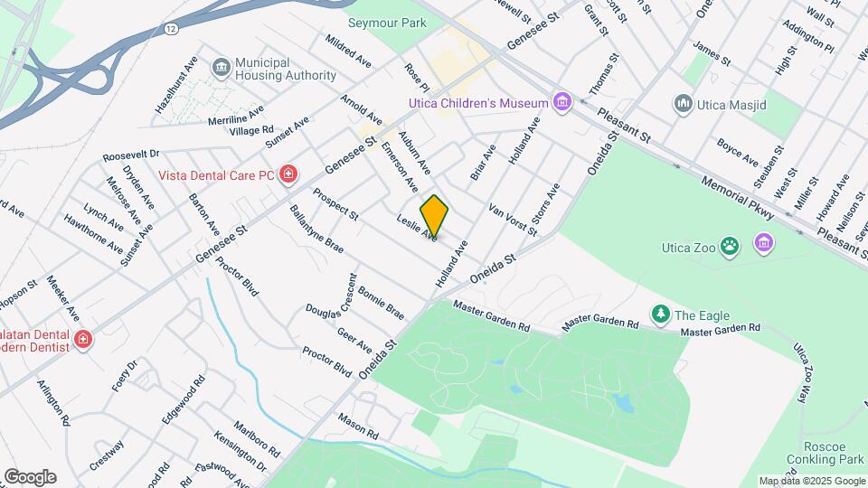Click the orange location marker pin
Viewport: 868px width, 488px height.
pos(434,216)
